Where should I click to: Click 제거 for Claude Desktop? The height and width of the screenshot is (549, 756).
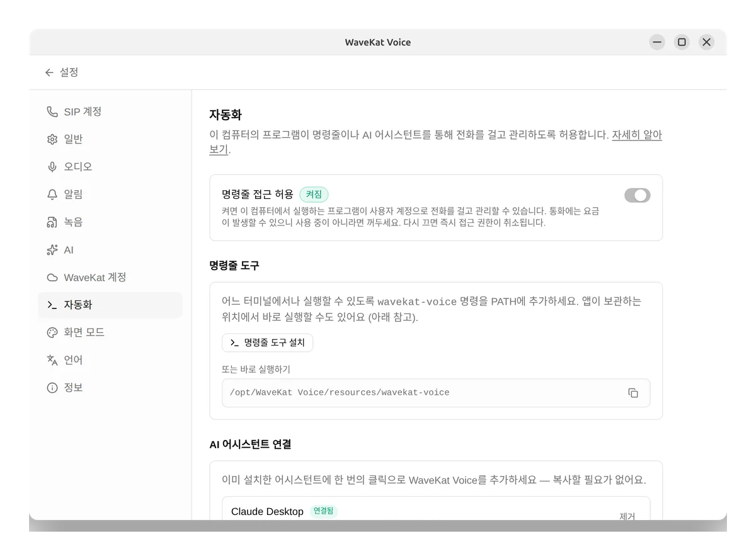[627, 516]
